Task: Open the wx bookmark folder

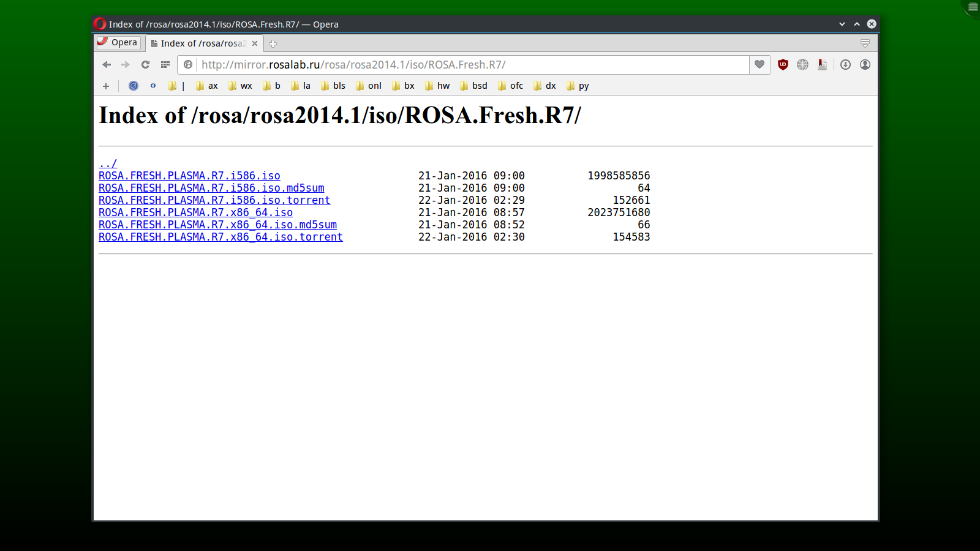Action: point(240,86)
